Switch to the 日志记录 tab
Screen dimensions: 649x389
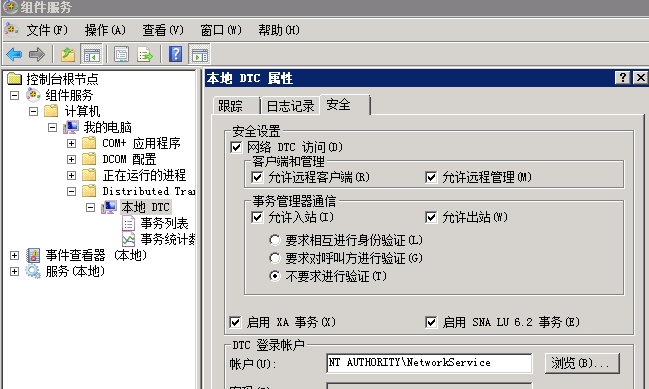click(290, 106)
